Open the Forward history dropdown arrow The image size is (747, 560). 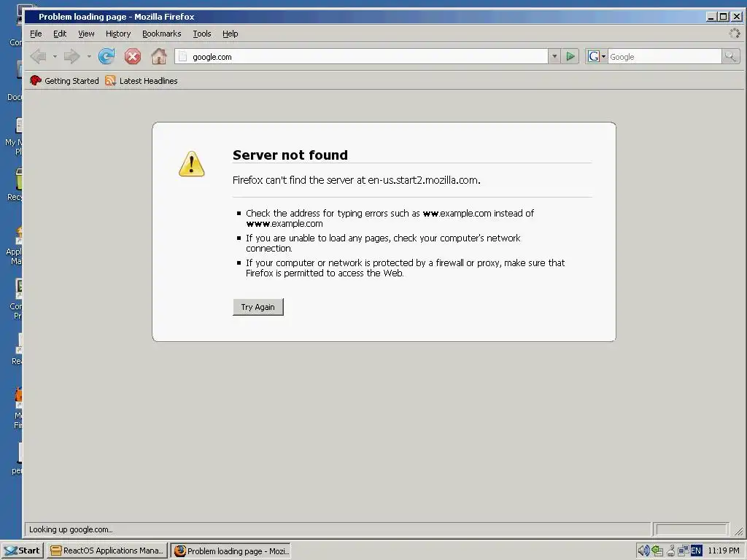tap(89, 57)
